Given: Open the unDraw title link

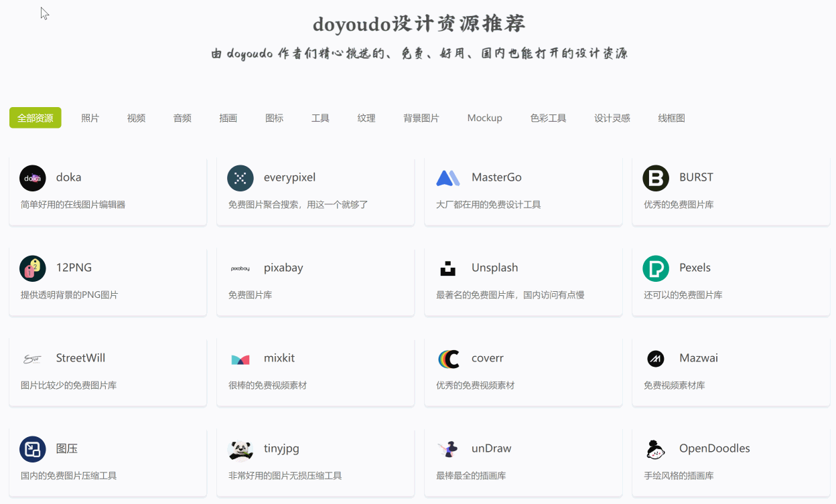Looking at the screenshot, I should click(492, 448).
